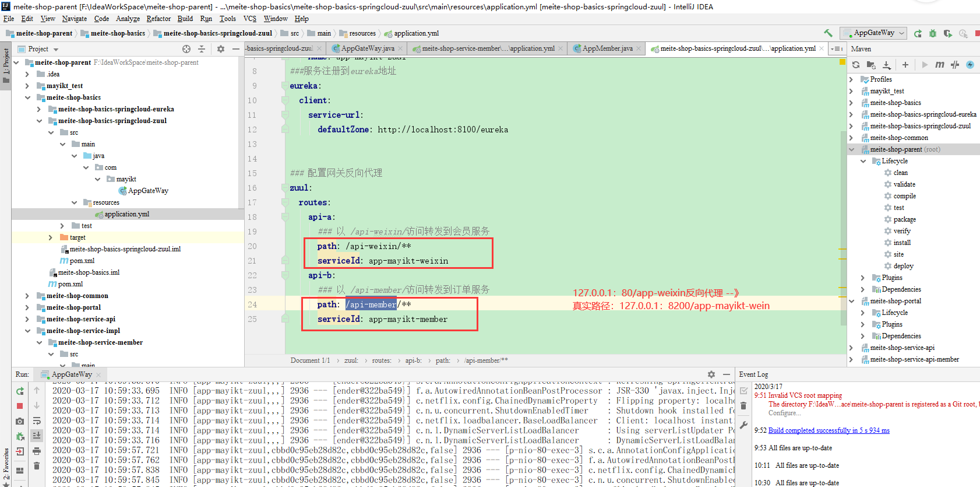Clear all Event Log entries
Viewport: 980px width, 487px height.
click(743, 406)
